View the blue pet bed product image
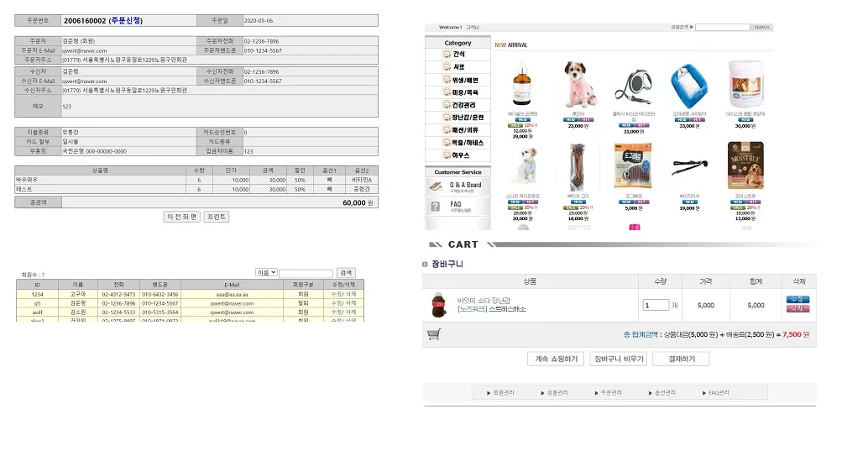868x472 pixels. click(688, 87)
